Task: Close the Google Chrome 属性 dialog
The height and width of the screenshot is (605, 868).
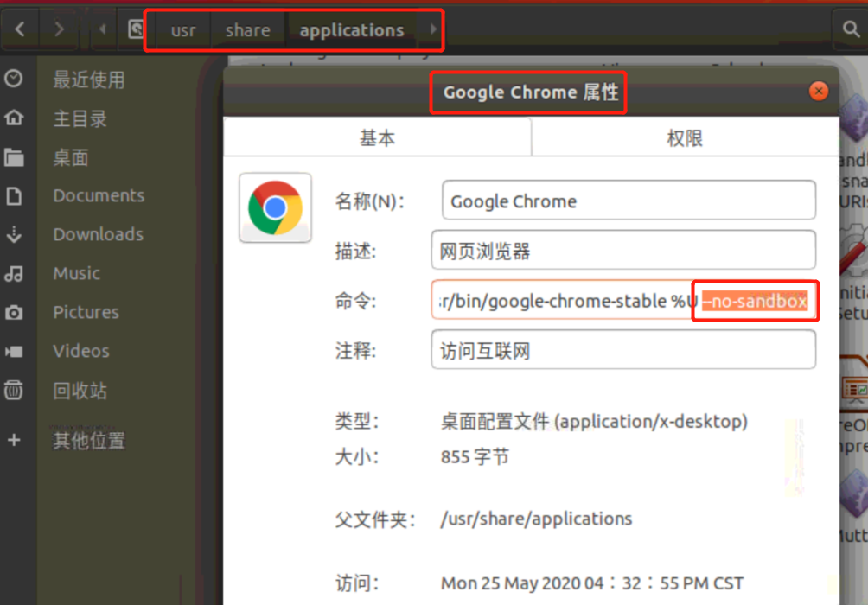Action: coord(818,91)
